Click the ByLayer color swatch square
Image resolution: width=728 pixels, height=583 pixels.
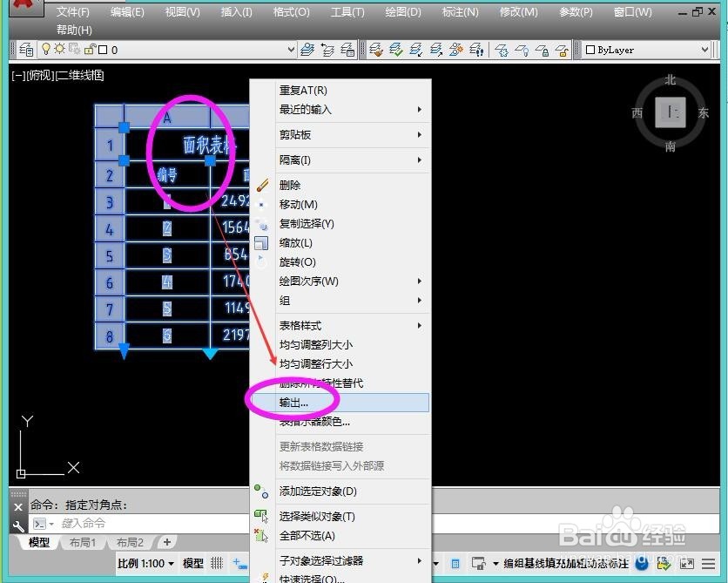click(590, 50)
